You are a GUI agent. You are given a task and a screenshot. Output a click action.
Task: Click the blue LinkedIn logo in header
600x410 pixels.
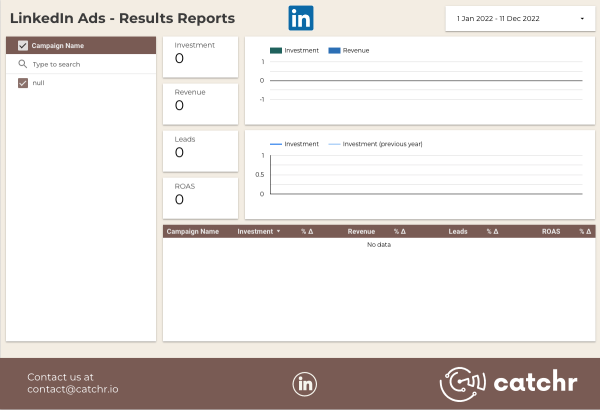[301, 18]
